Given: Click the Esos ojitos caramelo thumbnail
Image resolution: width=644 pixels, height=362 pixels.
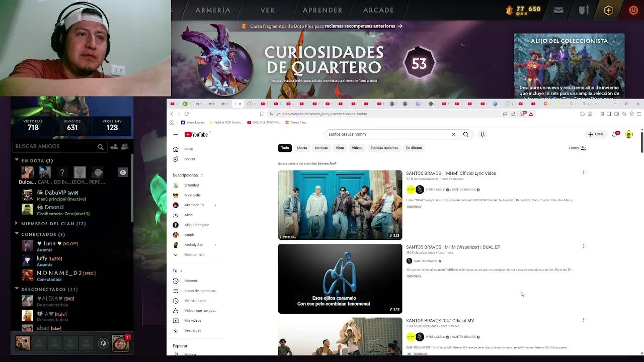Looking at the screenshot, I should coord(340,279).
